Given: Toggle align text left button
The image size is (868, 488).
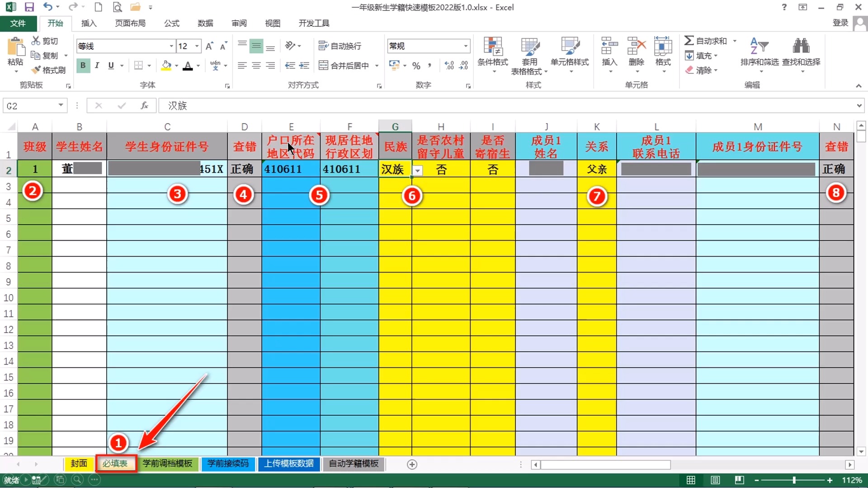Looking at the screenshot, I should click(x=242, y=66).
